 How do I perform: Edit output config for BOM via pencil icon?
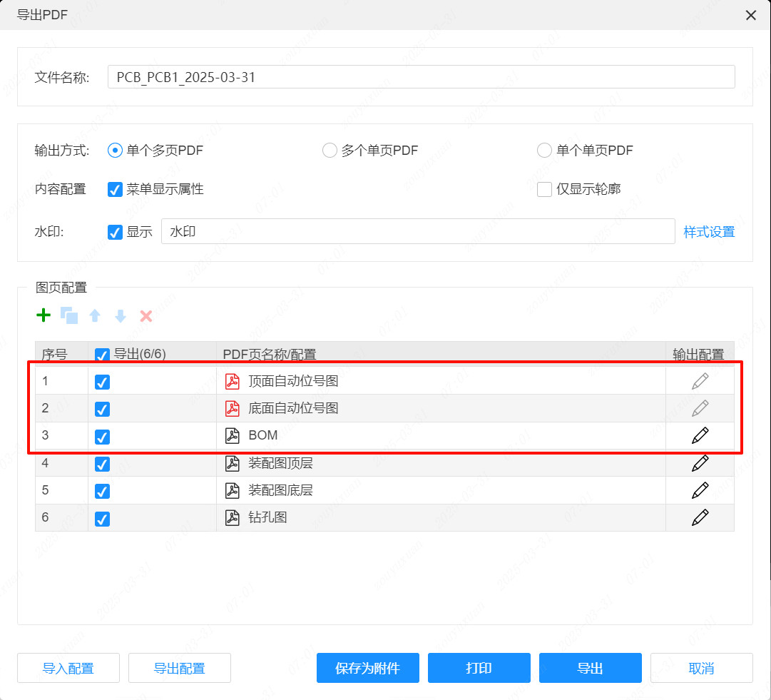tap(700, 435)
